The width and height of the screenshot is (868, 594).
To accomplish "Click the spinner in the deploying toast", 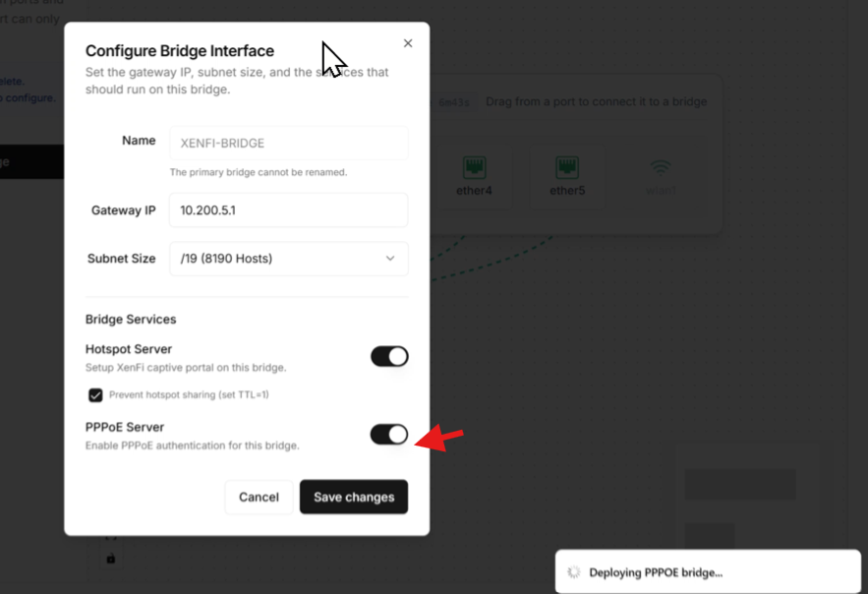I will tap(574, 572).
